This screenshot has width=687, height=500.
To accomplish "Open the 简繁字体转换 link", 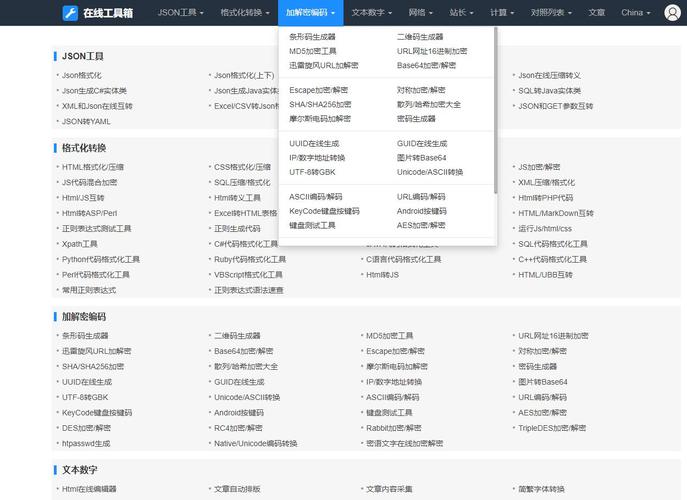I will point(541,489).
